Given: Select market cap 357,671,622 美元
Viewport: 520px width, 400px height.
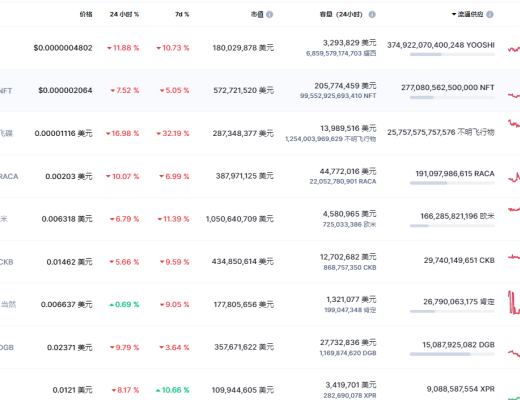Looking at the screenshot, I should (244, 347).
